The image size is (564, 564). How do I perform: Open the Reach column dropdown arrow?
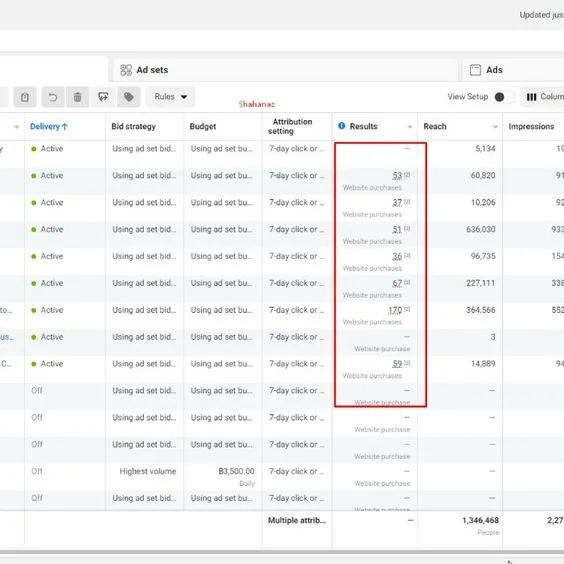[495, 127]
